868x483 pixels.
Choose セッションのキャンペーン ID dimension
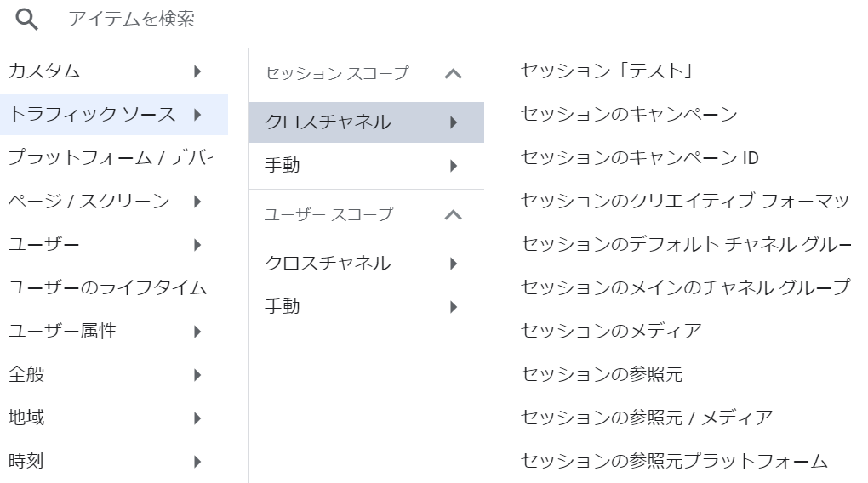[639, 158]
